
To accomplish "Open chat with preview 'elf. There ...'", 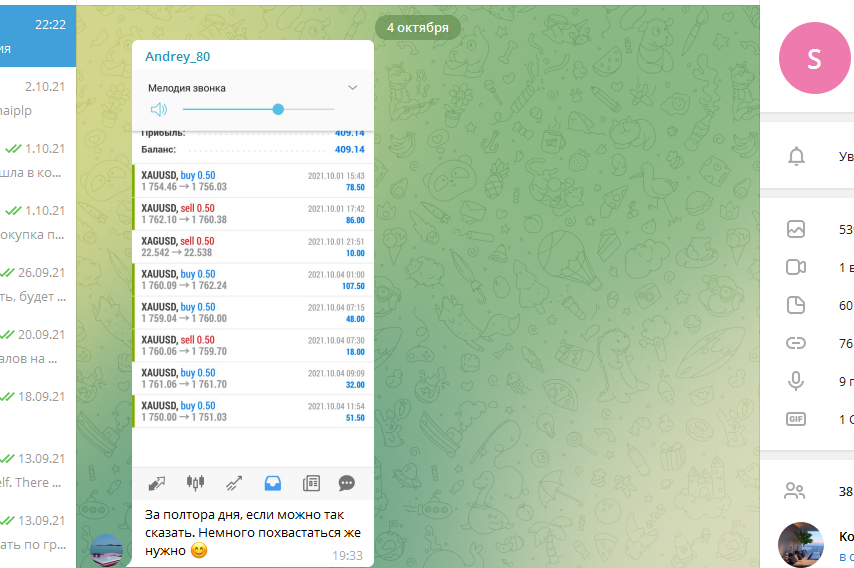I will point(38,471).
